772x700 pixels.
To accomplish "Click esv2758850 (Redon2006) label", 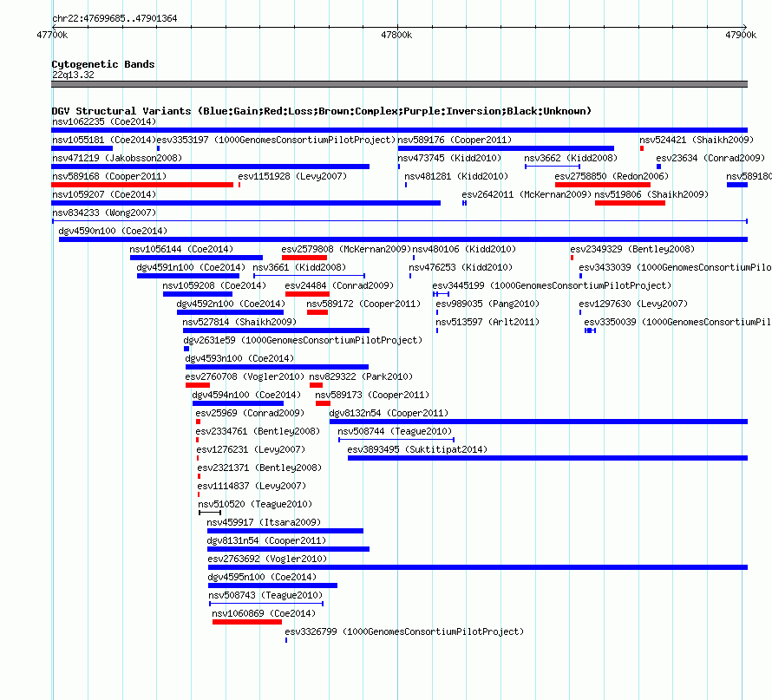I will pos(612,176).
